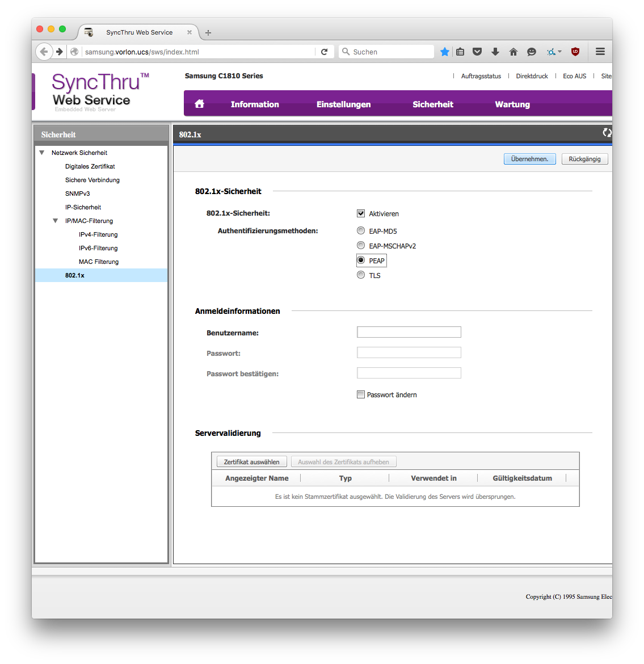
Task: Click the refresh icon in 802.1x header
Action: pyautogui.click(x=607, y=133)
